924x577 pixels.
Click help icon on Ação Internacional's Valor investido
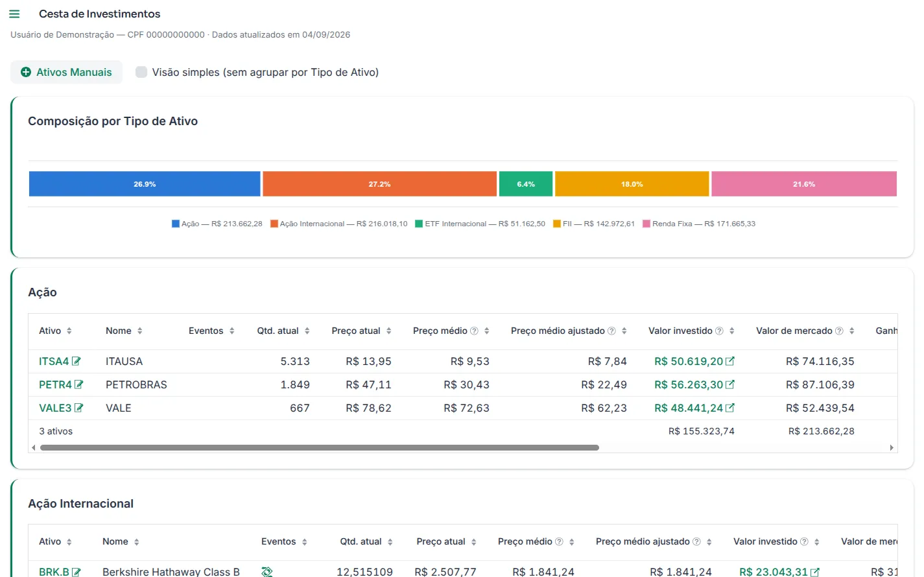[x=804, y=541]
